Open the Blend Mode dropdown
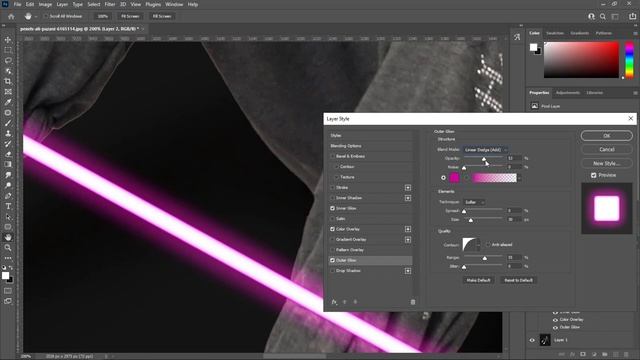This screenshot has height=360, width=640. pos(485,150)
